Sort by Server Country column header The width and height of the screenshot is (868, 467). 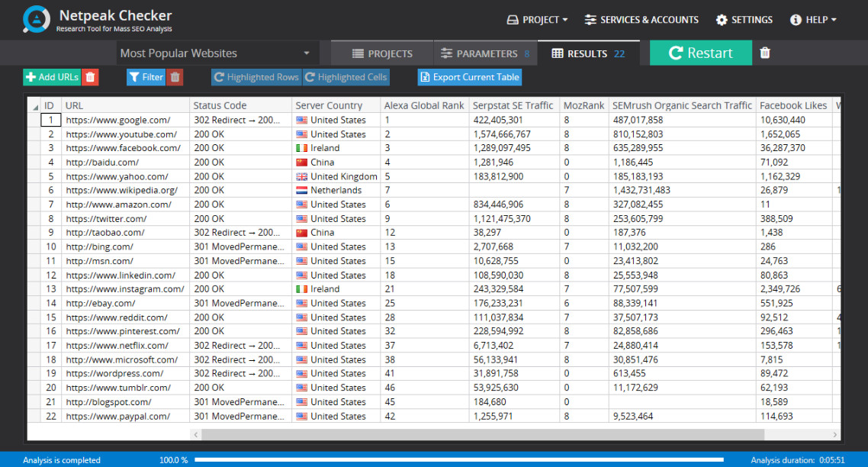click(x=336, y=105)
